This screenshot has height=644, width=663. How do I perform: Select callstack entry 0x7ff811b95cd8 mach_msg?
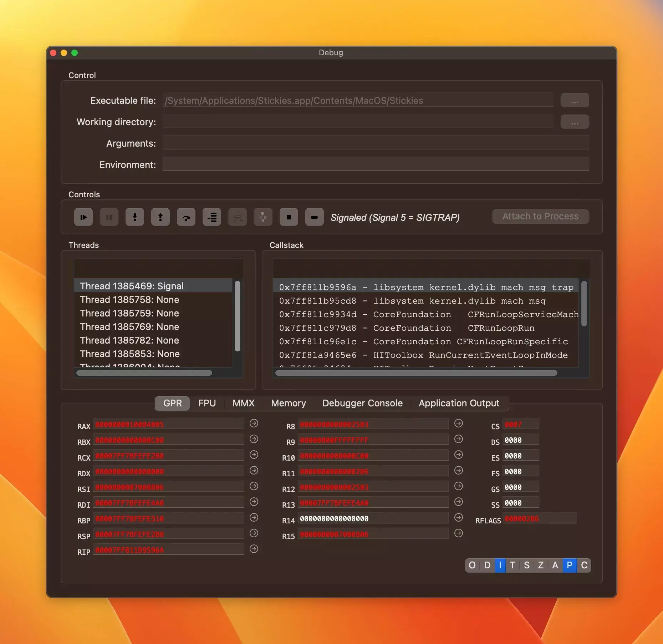tap(426, 301)
